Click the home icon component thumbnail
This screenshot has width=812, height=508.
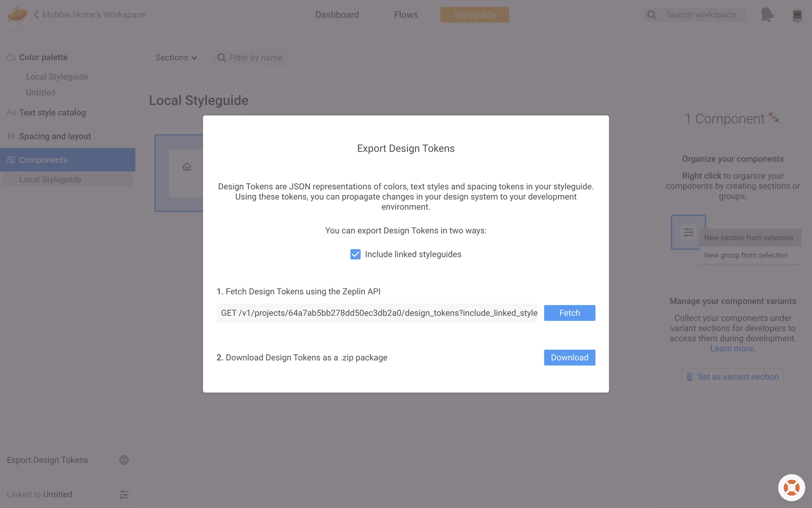187,167
